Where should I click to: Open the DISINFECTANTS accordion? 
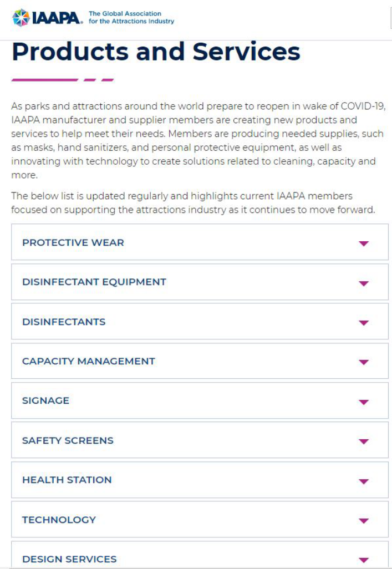click(64, 322)
